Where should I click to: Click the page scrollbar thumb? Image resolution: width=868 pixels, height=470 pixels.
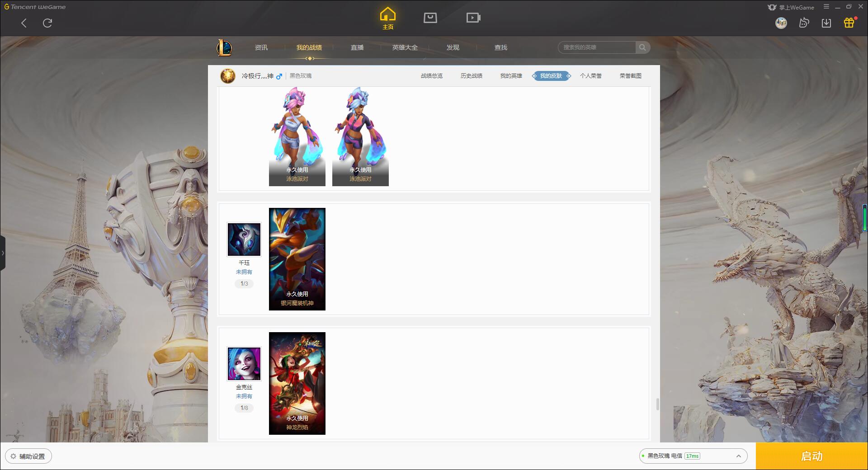(x=658, y=404)
